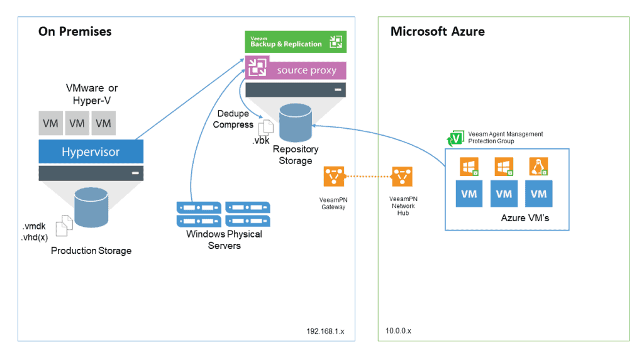Click the Production Storage cylinder icon
644x362 pixels.
tap(91, 207)
